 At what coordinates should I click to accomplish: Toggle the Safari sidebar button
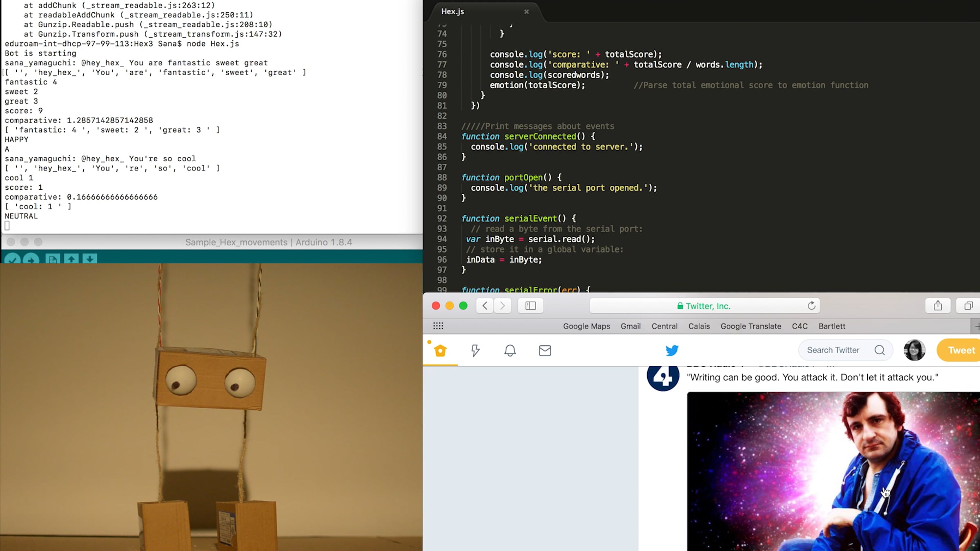point(530,306)
